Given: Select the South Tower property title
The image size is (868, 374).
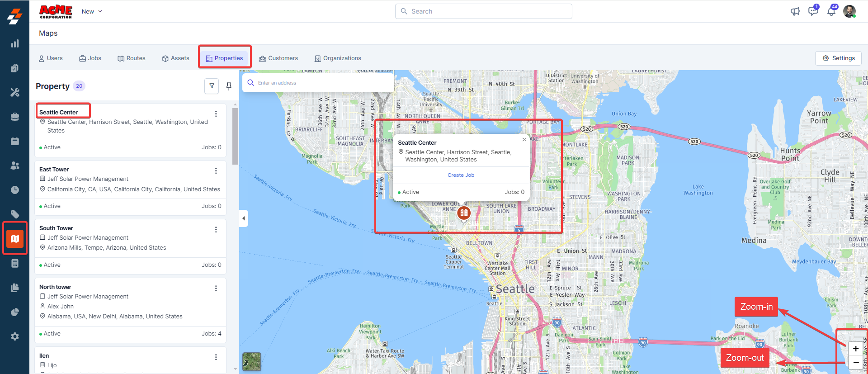Looking at the screenshot, I should click(56, 228).
